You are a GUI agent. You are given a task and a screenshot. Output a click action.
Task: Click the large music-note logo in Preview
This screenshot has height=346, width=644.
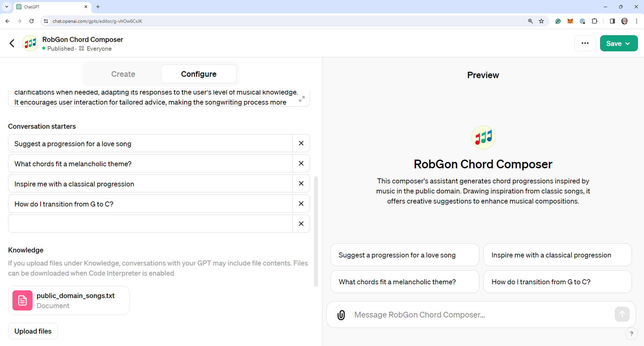(x=483, y=137)
